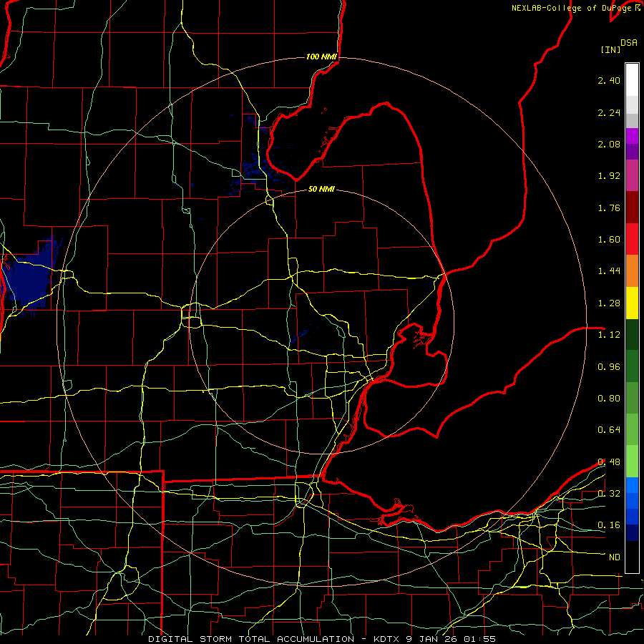Image resolution: width=644 pixels, height=644 pixels.
Task: Click the pink-magenta legend swatch
Action: tap(632, 175)
